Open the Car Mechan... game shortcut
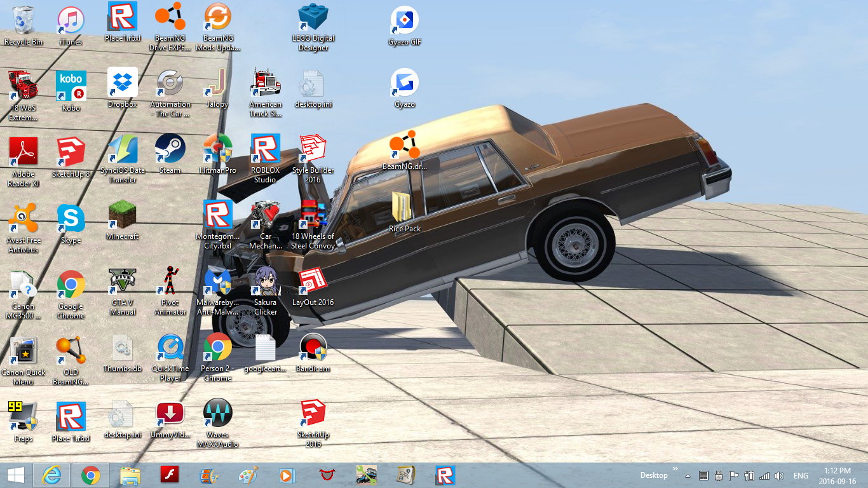Image resolution: width=868 pixels, height=488 pixels. (266, 225)
